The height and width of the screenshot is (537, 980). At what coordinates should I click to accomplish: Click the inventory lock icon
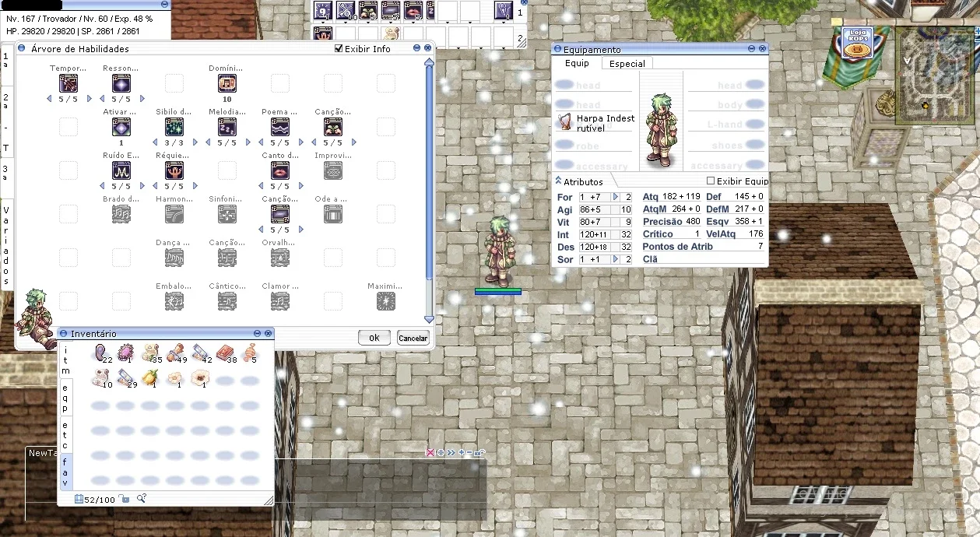[x=123, y=499]
